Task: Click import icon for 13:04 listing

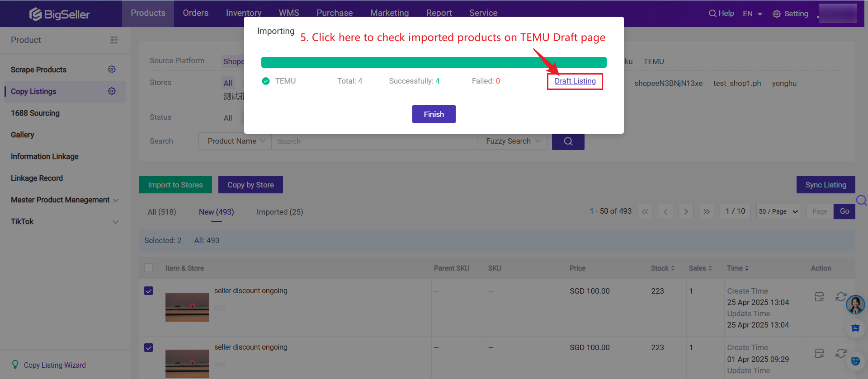Action: coord(820,297)
